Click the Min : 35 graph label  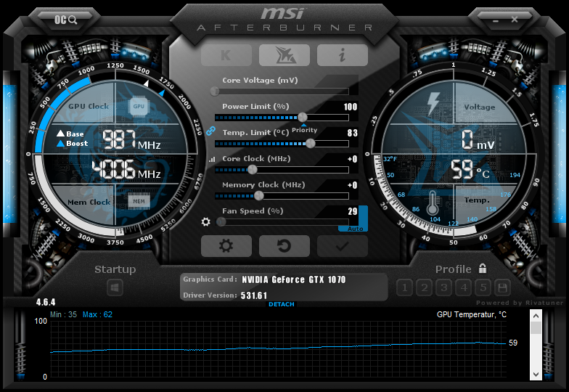(64, 314)
